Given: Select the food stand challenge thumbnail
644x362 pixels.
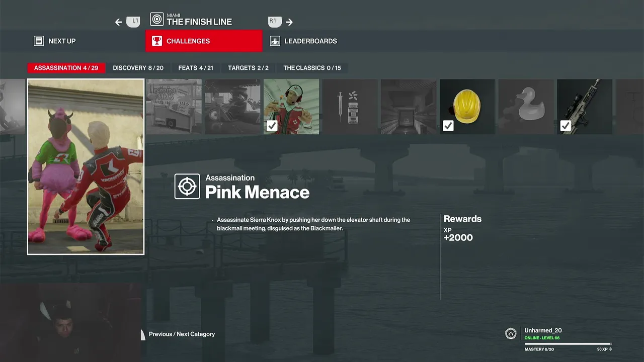Looking at the screenshot, I should click(174, 107).
